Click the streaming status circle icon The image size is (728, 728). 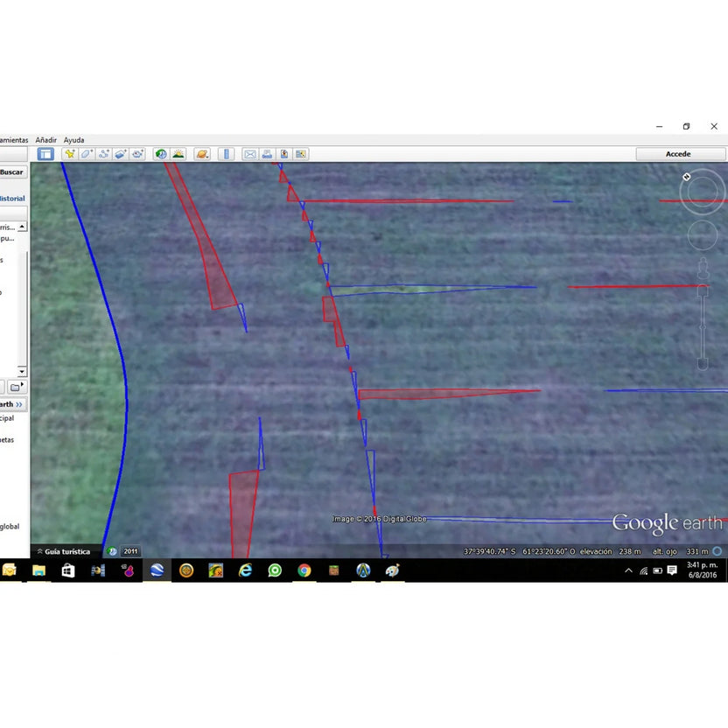(717, 551)
